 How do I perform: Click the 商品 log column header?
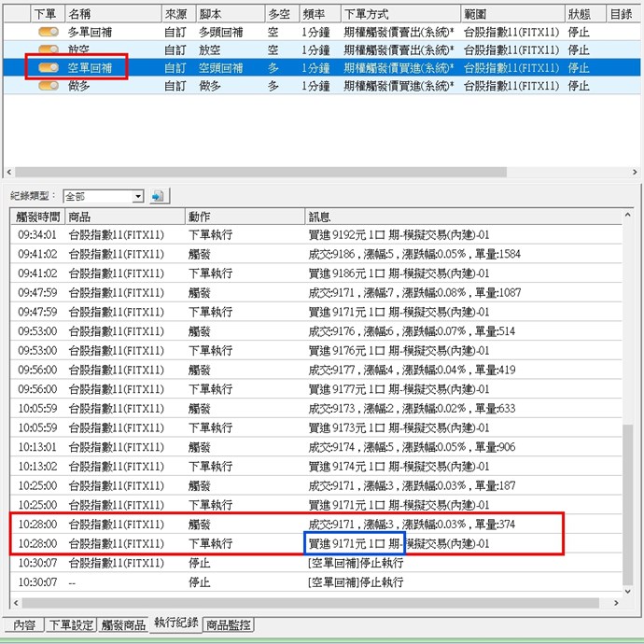coord(125,217)
